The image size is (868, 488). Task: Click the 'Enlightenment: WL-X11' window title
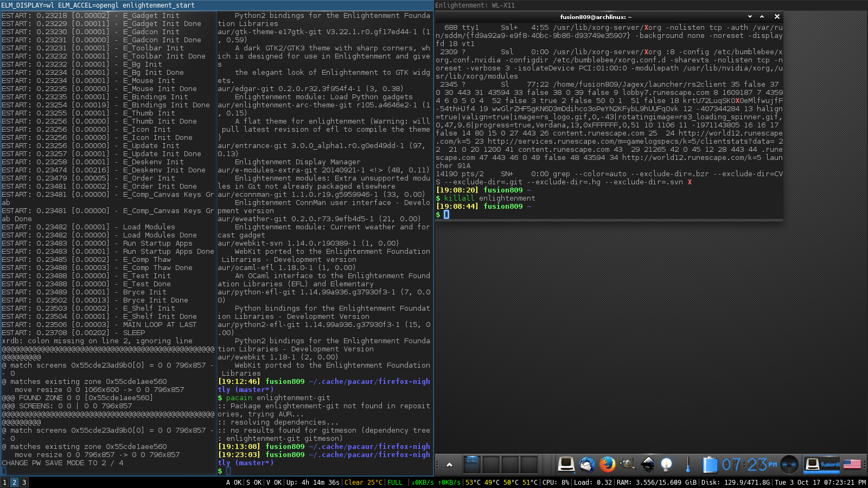[475, 5]
